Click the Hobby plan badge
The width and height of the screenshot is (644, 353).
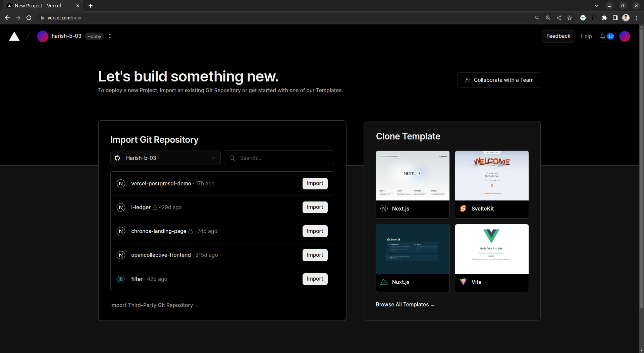click(94, 36)
